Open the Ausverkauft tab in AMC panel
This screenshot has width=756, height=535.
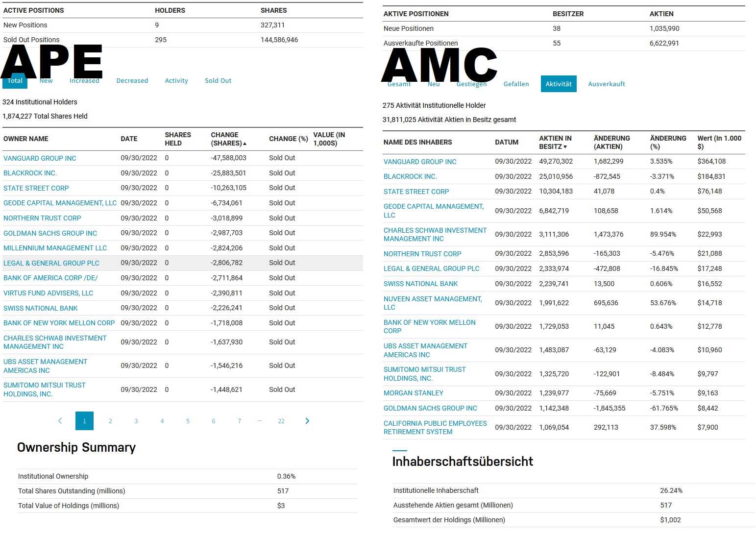[x=607, y=84]
